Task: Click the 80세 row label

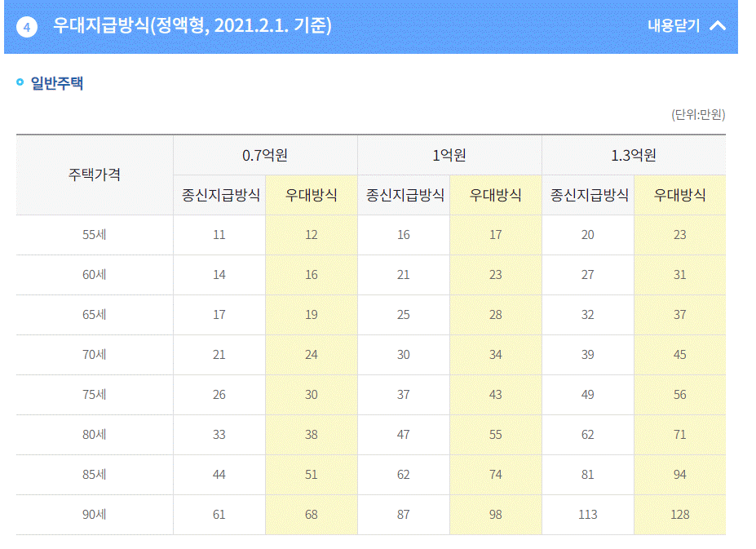Action: pos(95,435)
